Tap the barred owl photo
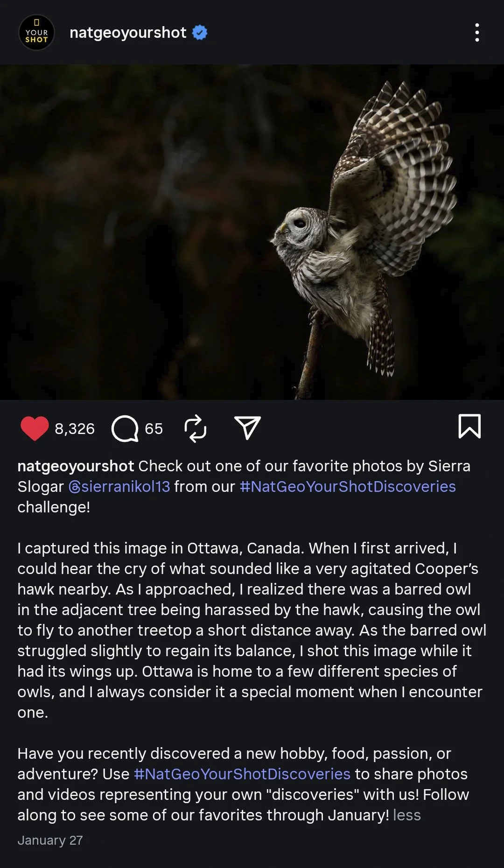Viewport: 504px width, 868px height. click(x=252, y=232)
